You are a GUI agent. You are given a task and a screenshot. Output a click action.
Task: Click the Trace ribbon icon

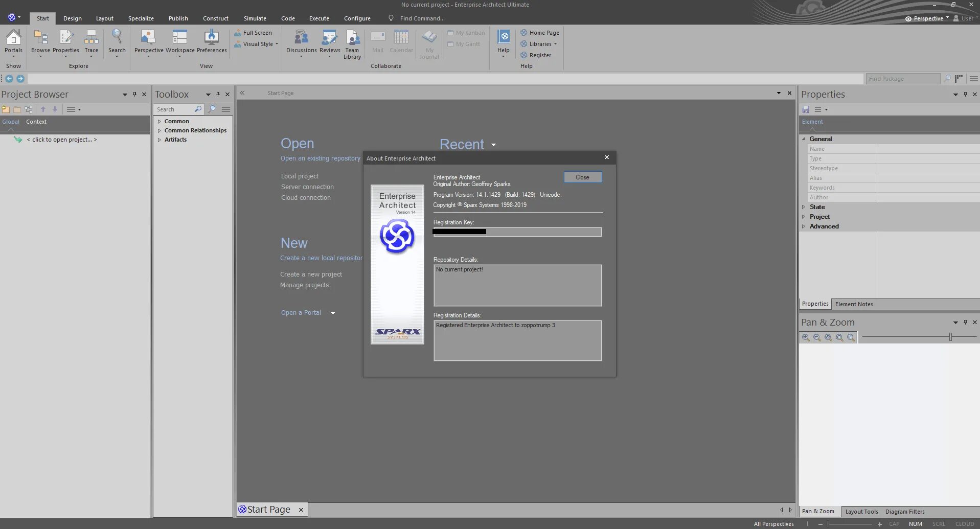(92, 42)
